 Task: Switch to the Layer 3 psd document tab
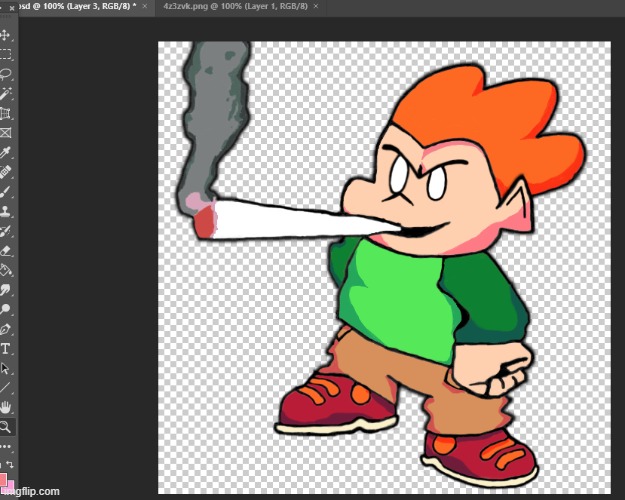pyautogui.click(x=78, y=6)
